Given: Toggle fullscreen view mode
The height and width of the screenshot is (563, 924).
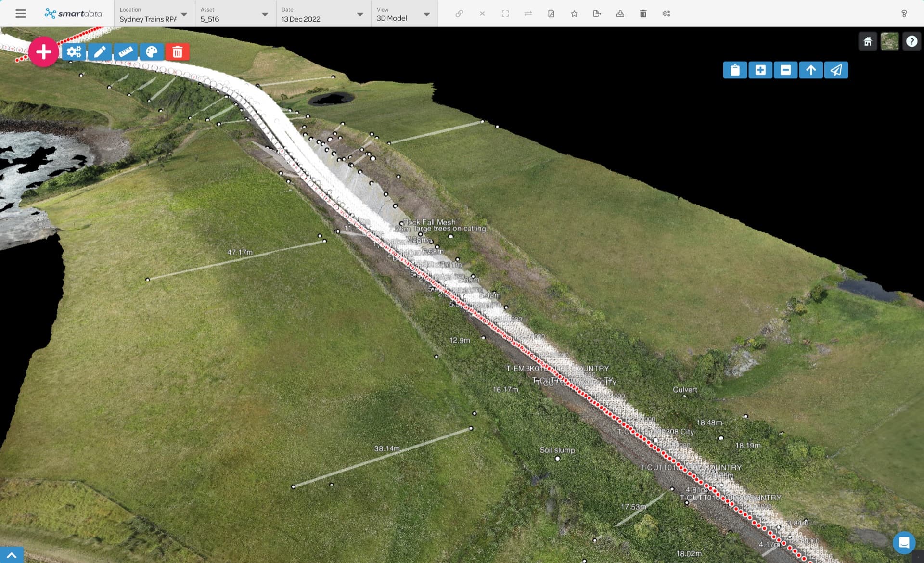Looking at the screenshot, I should (505, 13).
